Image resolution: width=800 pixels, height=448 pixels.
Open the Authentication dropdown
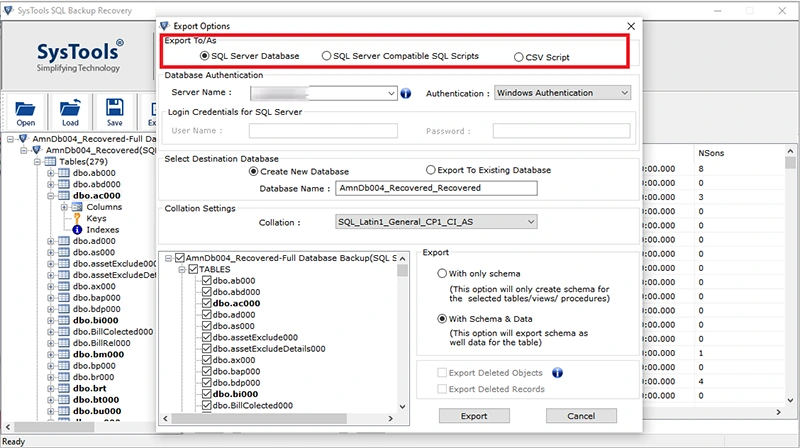624,93
